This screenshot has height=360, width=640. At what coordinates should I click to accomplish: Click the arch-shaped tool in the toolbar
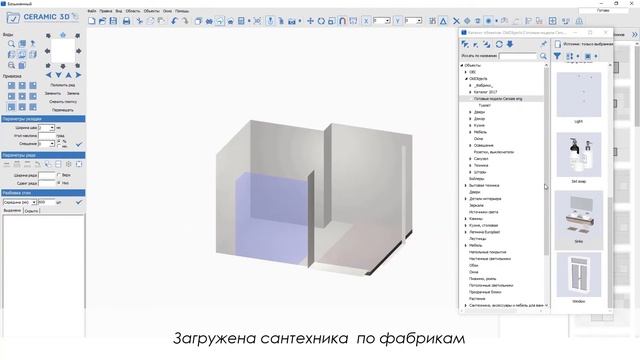[x=342, y=21]
